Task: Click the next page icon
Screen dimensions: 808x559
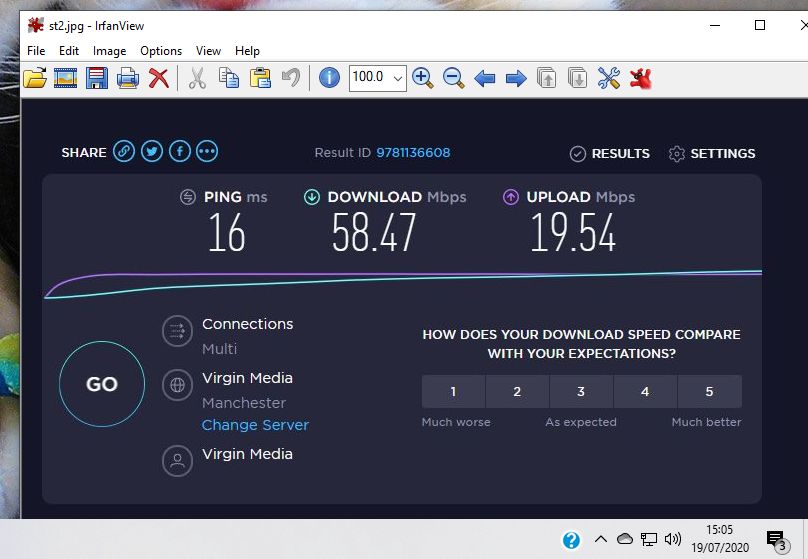Action: (x=578, y=78)
